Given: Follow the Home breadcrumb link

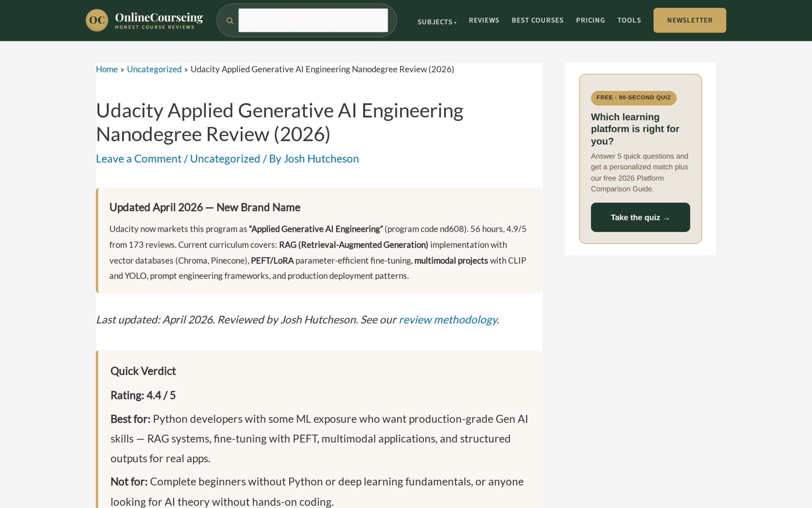Looking at the screenshot, I should tap(107, 69).
